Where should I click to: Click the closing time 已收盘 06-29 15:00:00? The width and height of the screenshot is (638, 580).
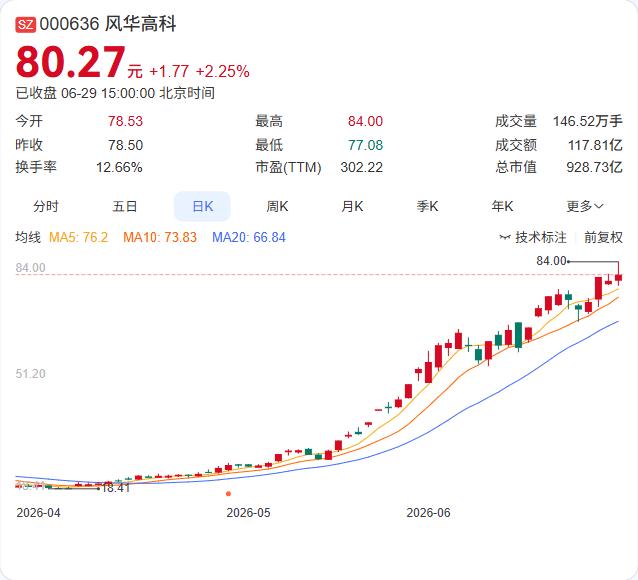click(x=85, y=93)
